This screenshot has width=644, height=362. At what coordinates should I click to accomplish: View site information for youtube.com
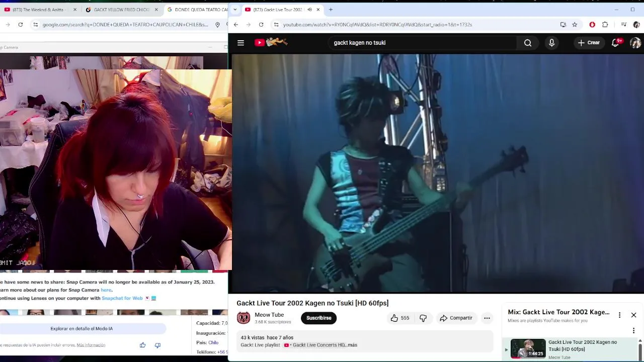coord(276,25)
